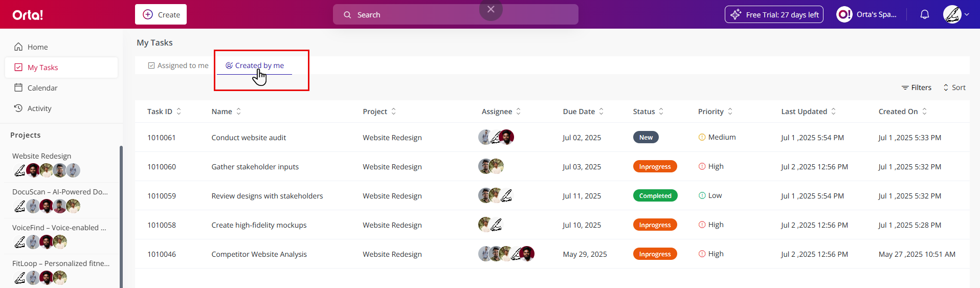980x288 pixels.
Task: Toggle sort arrows on the Priority column
Action: coord(730,112)
